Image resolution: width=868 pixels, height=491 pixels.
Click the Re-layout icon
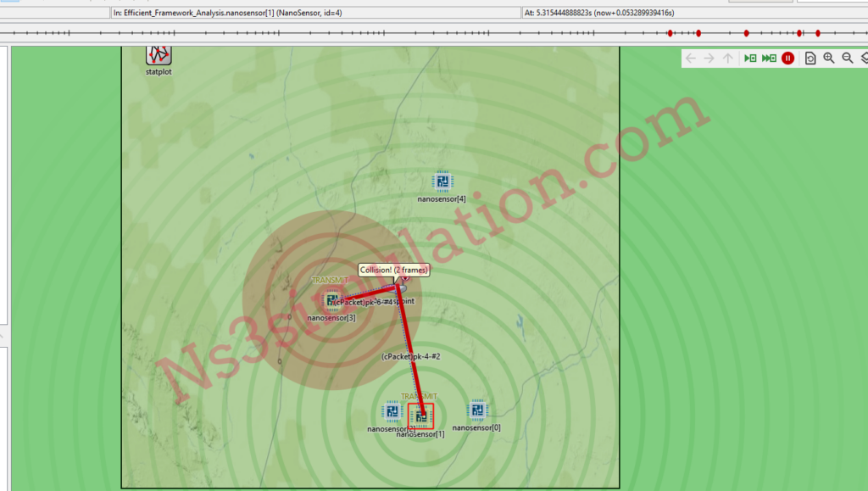pyautogui.click(x=810, y=59)
